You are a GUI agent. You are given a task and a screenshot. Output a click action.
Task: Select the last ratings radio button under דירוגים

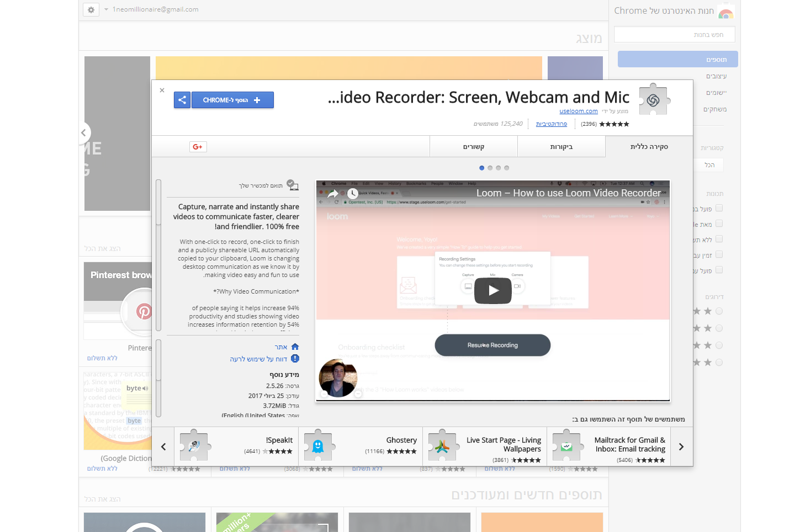719,363
